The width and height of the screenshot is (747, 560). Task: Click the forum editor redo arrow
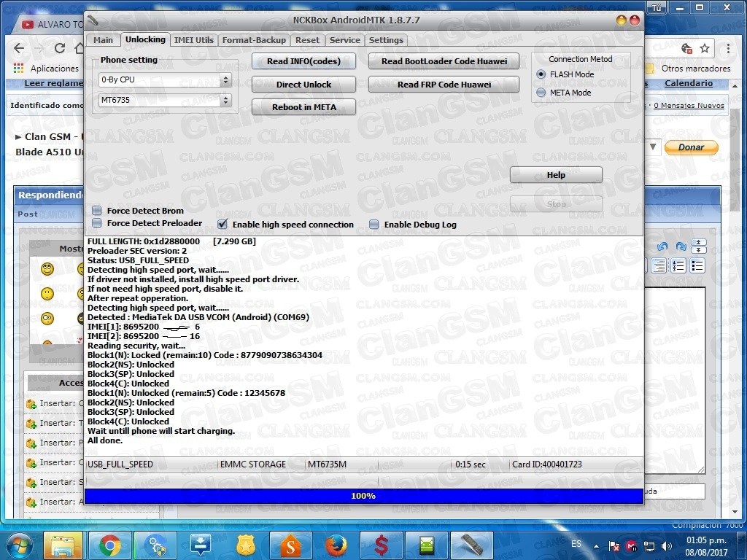point(681,246)
